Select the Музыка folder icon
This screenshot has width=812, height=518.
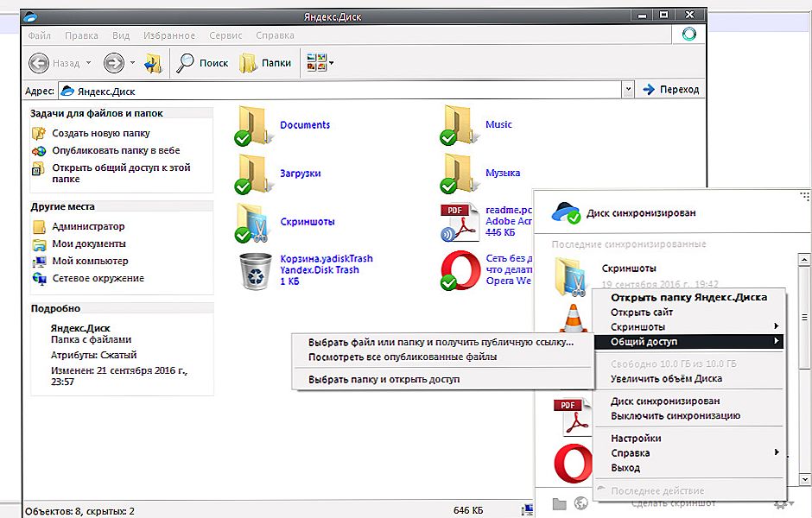[x=459, y=174]
